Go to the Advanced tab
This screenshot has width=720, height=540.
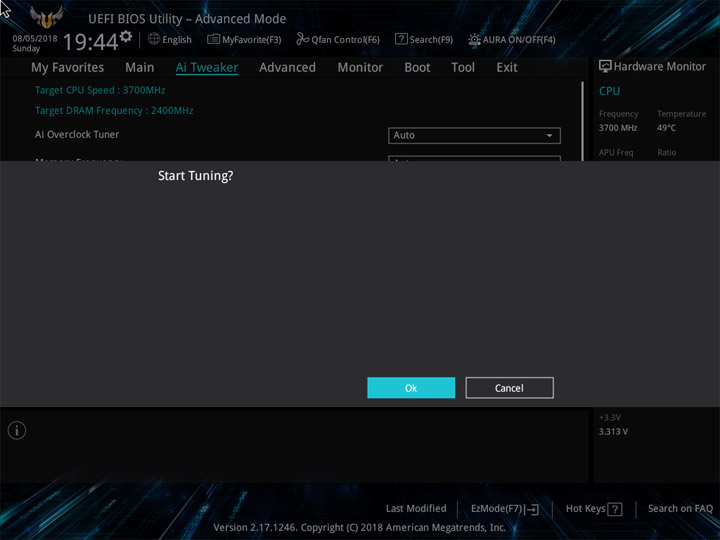pyautogui.click(x=287, y=68)
